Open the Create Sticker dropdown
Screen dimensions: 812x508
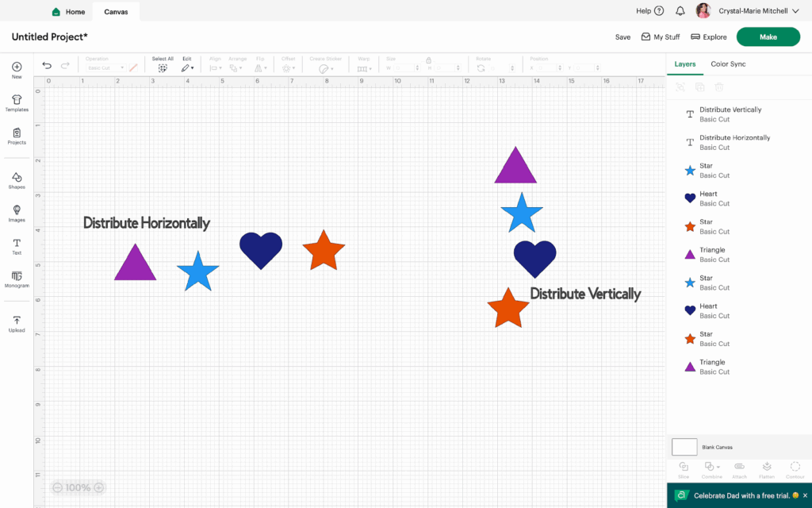click(x=326, y=68)
